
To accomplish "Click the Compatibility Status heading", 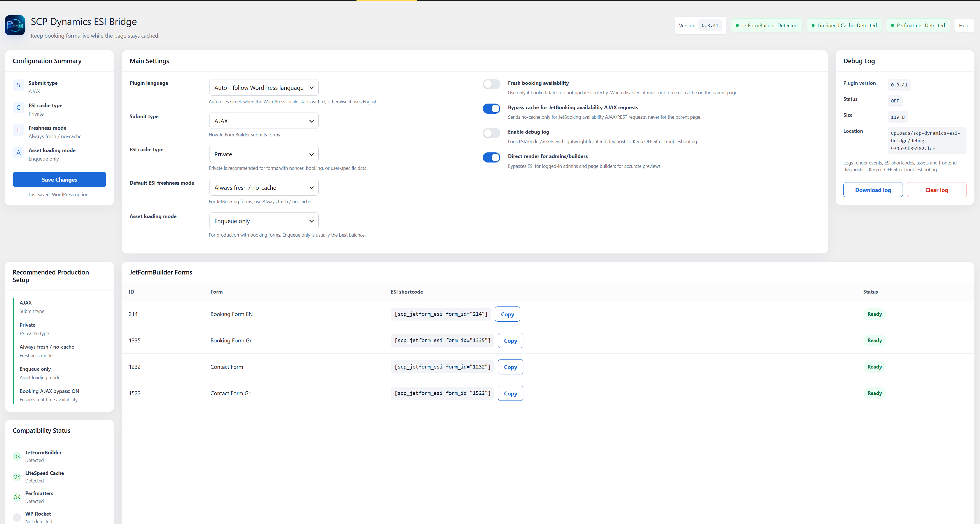I will pos(42,430).
